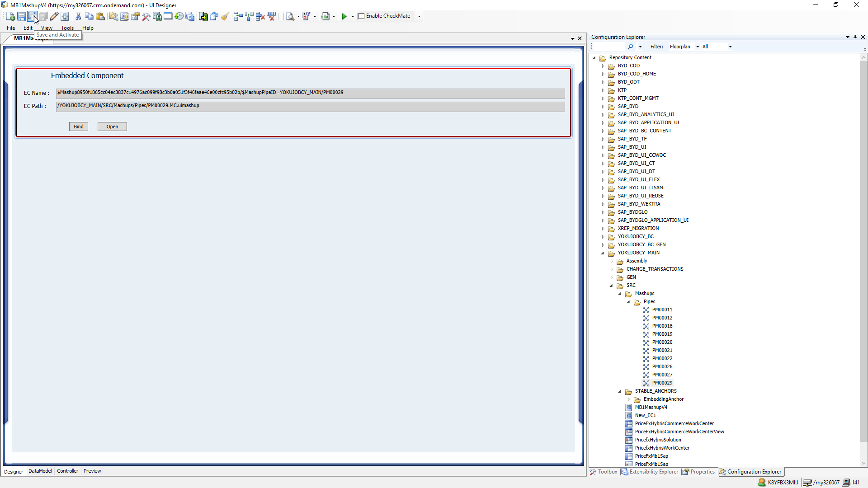
Task: Click the Bind button
Action: [79, 127]
